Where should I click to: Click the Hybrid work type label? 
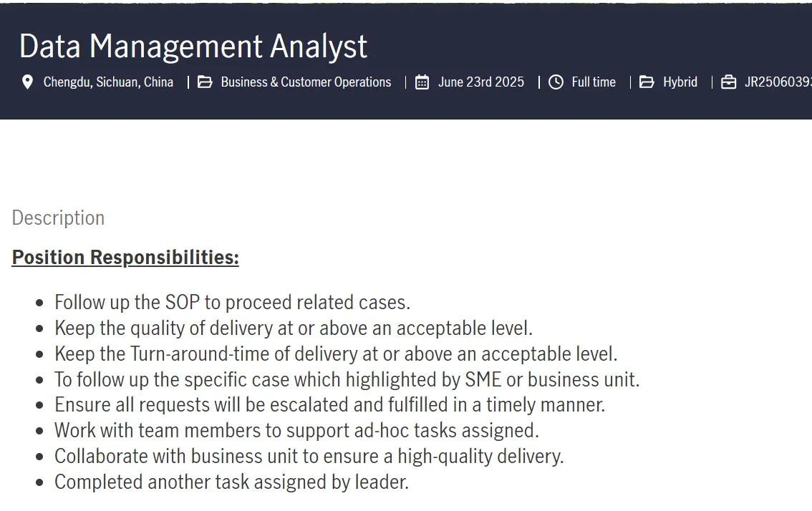(680, 82)
